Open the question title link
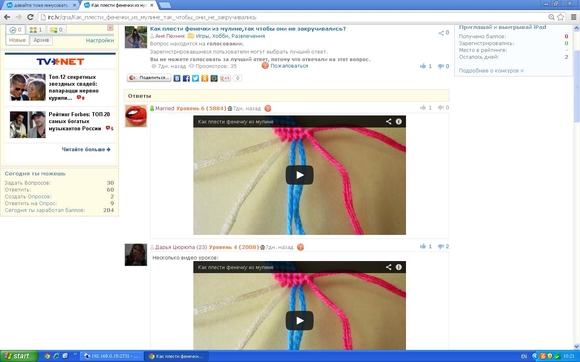The height and width of the screenshot is (362, 580). pos(248,28)
